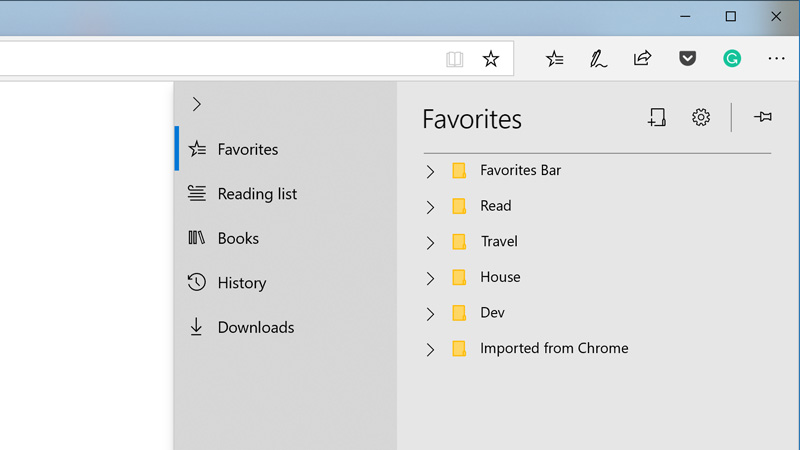The height and width of the screenshot is (450, 800).
Task: Open Favorites settings gear icon
Action: 701,118
